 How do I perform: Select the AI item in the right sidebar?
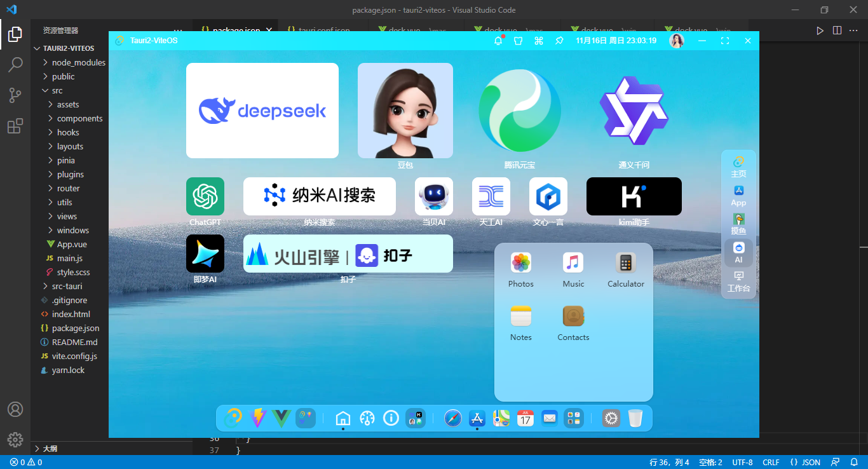pyautogui.click(x=738, y=253)
